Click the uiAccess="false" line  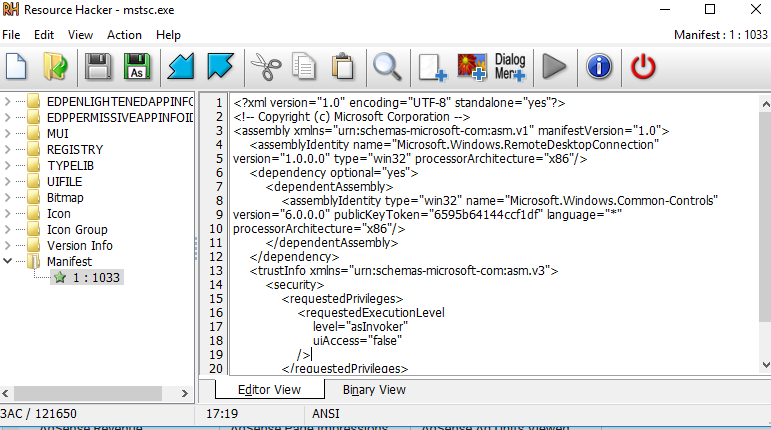point(357,341)
